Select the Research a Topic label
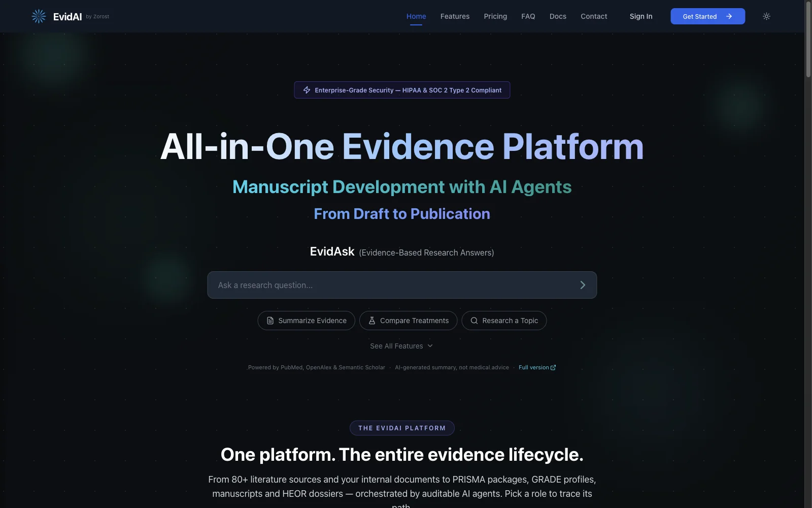812x508 pixels. pos(510,321)
